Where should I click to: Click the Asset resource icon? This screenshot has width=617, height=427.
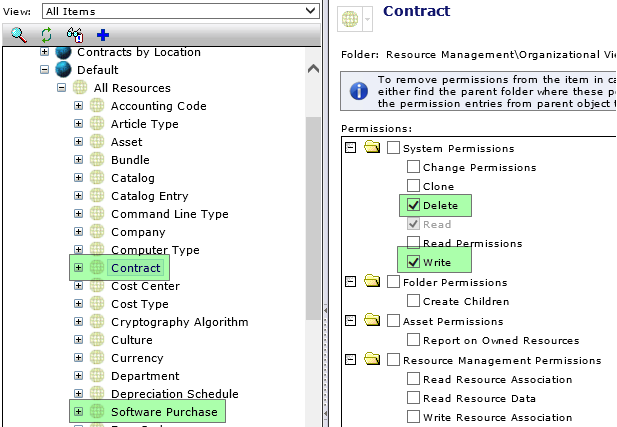point(97,142)
